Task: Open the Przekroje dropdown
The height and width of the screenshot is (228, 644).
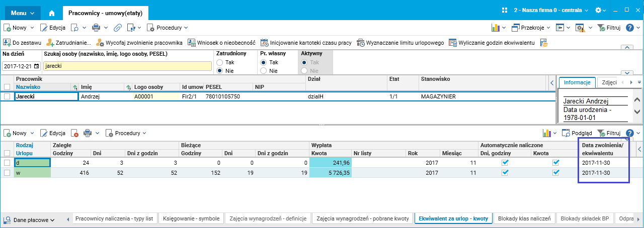Action: pos(532,28)
